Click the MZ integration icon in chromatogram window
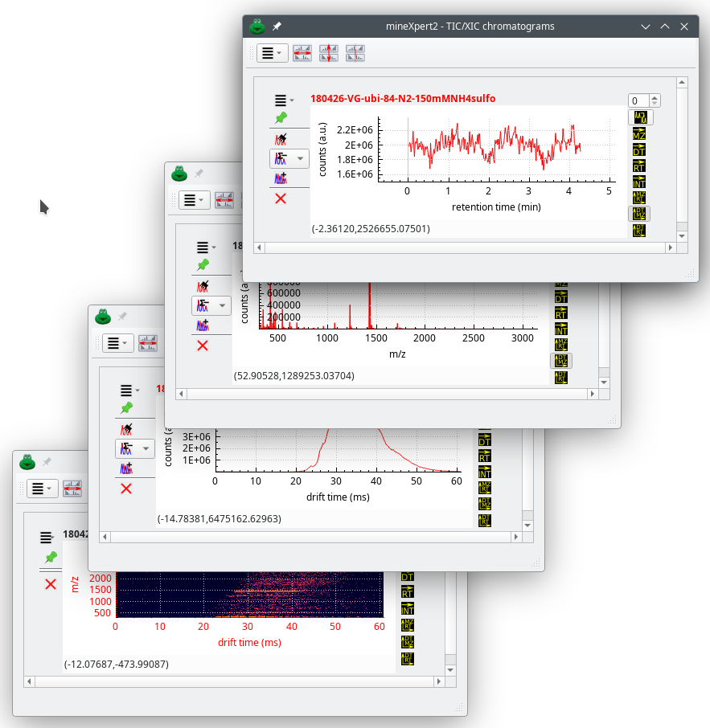The image size is (710, 728). point(640,133)
